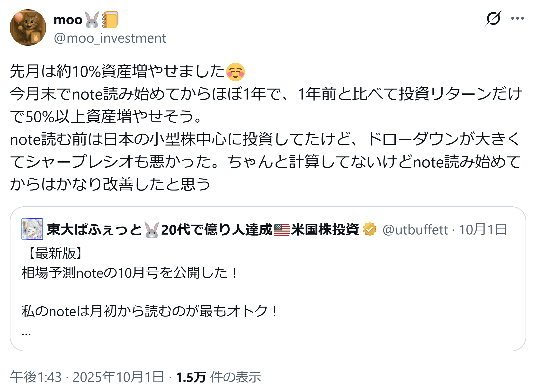Image resolution: width=536 pixels, height=392 pixels.
Task: Expand the quoted tweet's truncated ellipsis
Action: [x=26, y=333]
